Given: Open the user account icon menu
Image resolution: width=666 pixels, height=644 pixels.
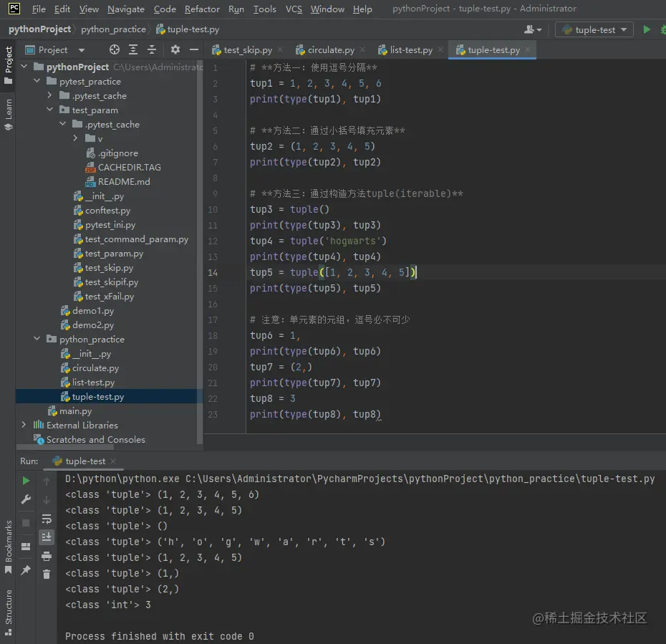Looking at the screenshot, I should [533, 29].
